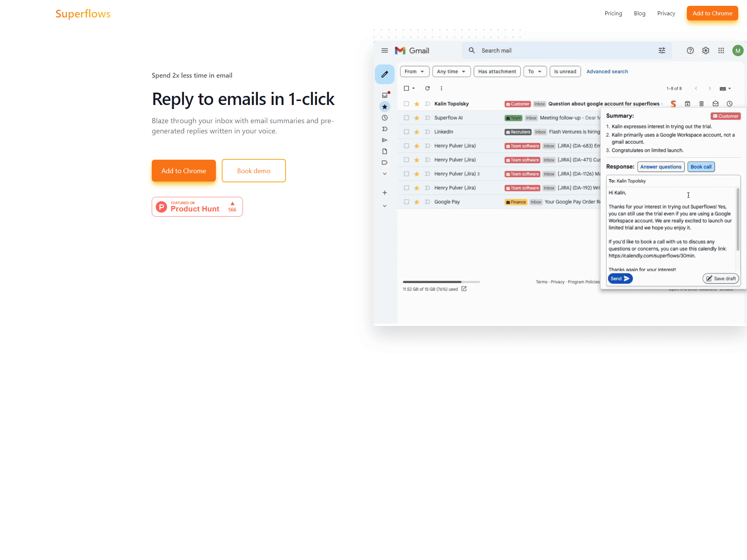Screen dimensions: 747x560
Task: Open Important label icon in sidebar
Action: point(384,129)
